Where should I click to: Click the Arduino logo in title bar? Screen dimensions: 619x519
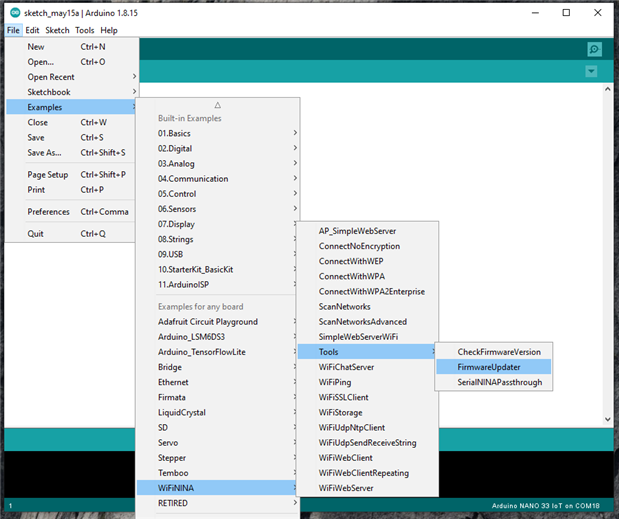tap(14, 13)
